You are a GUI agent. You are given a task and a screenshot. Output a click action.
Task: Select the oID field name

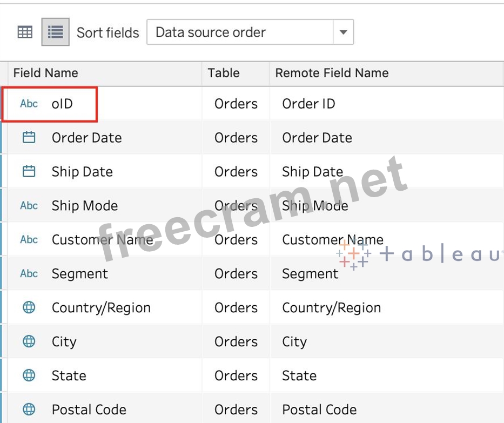[62, 104]
